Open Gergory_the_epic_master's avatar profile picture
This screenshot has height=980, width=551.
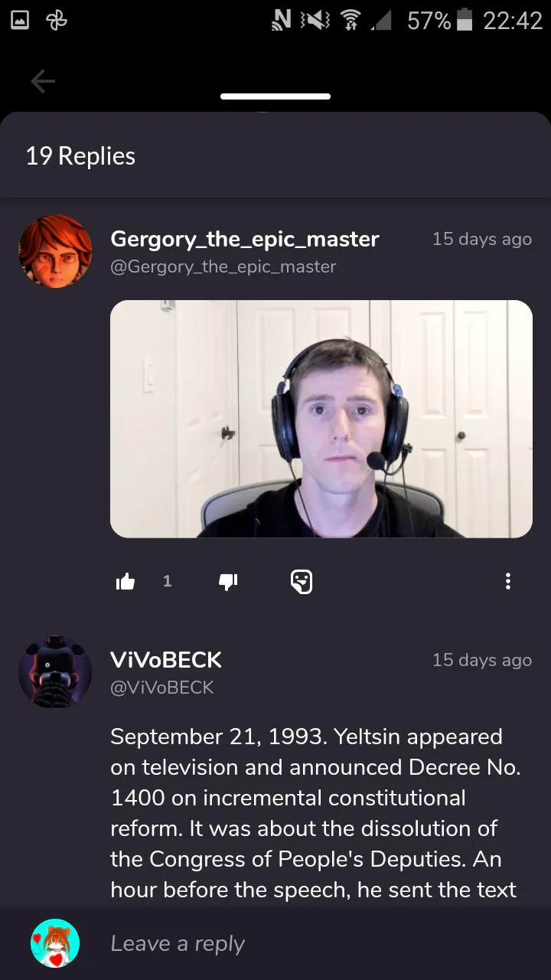[x=55, y=251]
